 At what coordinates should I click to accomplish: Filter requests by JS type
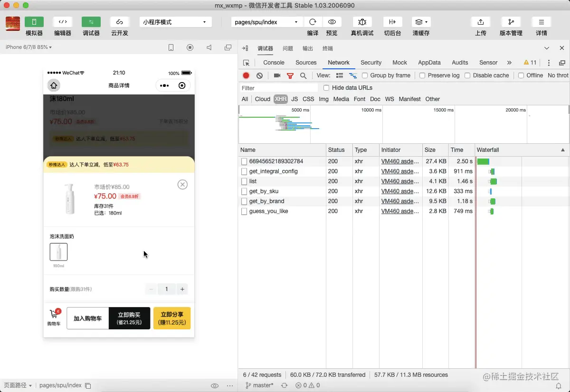coord(294,99)
